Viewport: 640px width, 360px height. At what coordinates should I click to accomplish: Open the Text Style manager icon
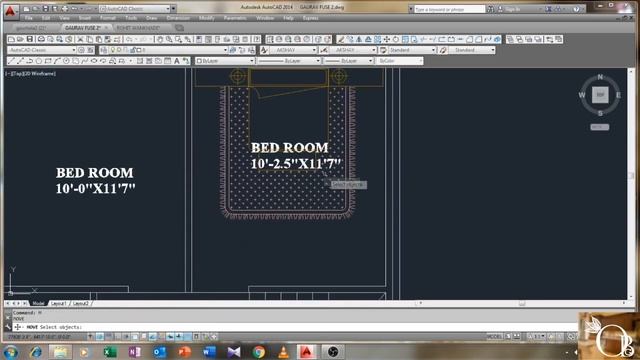(264, 50)
